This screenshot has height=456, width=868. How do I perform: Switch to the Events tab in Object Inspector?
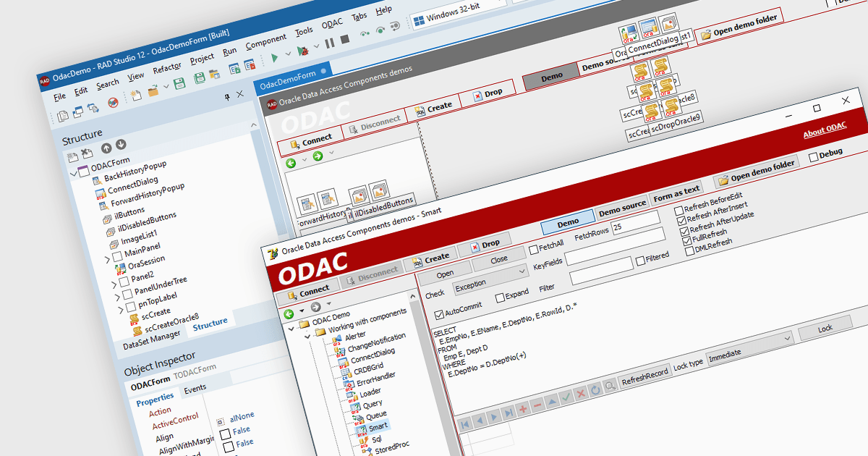click(195, 388)
